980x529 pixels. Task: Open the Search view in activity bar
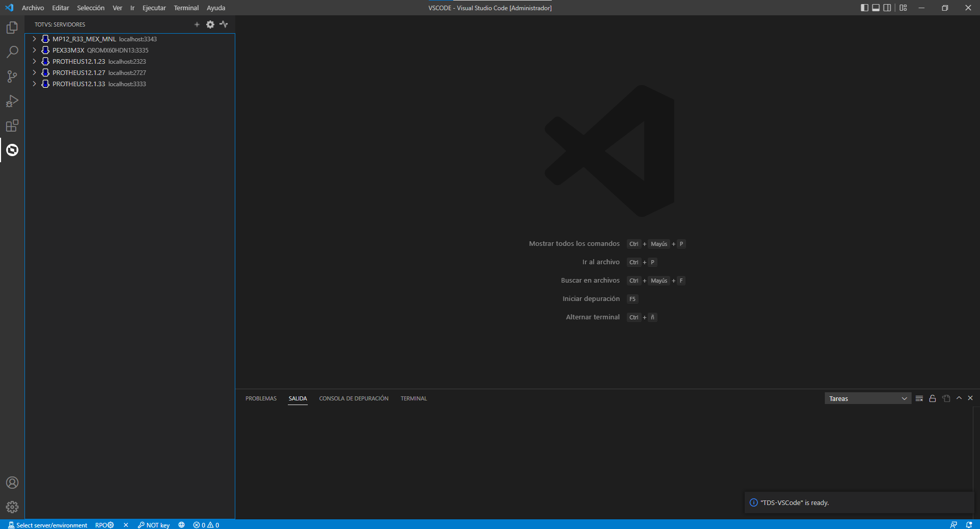click(x=12, y=52)
